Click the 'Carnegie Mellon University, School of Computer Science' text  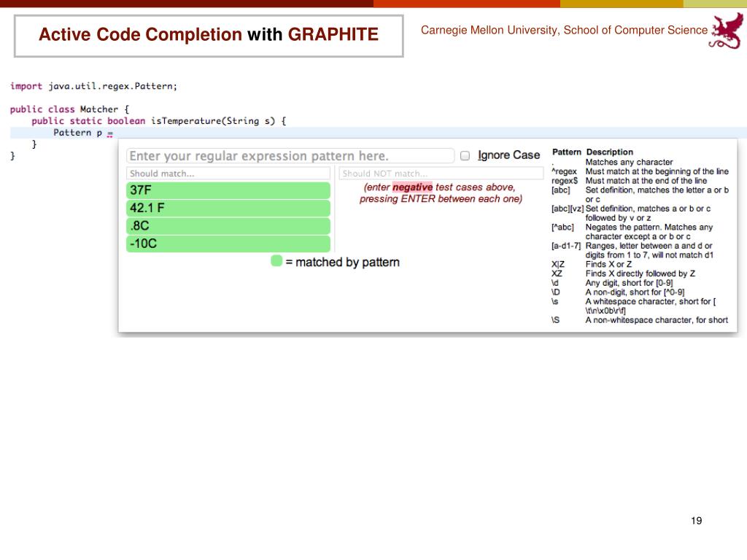pos(564,30)
